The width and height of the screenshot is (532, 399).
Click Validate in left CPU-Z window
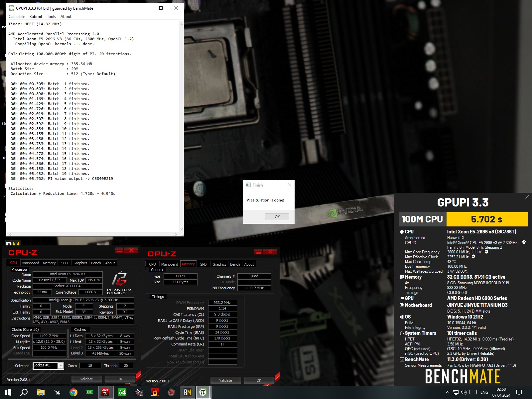(86, 379)
